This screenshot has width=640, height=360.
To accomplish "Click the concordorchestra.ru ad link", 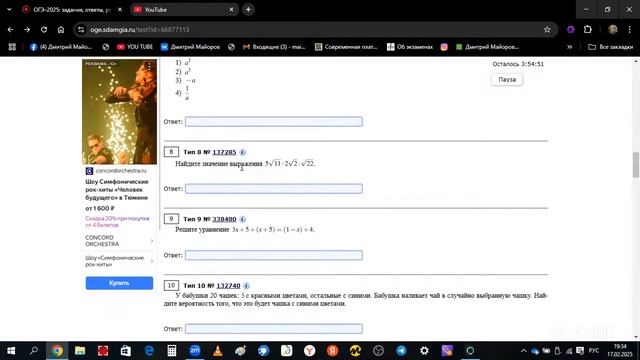I will [x=121, y=171].
